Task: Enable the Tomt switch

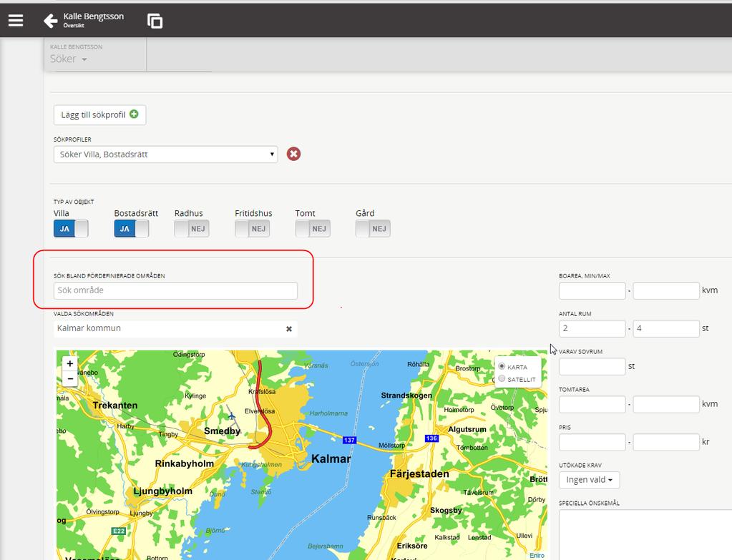Action: click(312, 229)
